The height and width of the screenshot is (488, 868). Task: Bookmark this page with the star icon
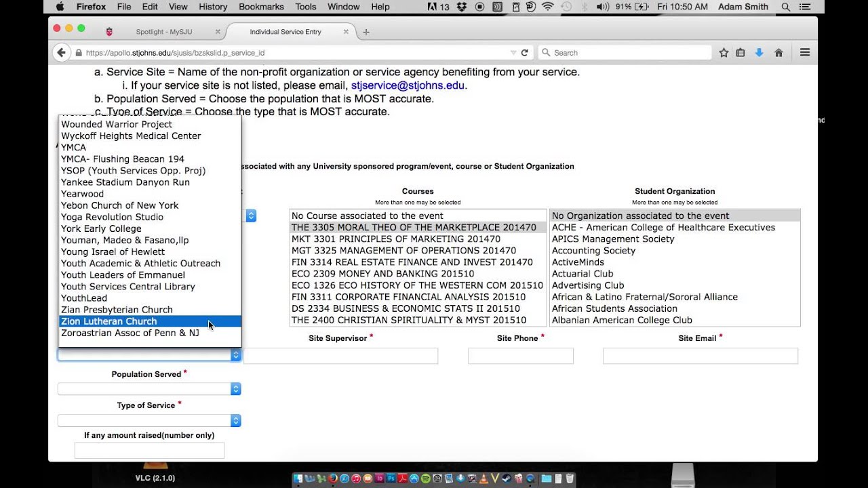click(724, 52)
